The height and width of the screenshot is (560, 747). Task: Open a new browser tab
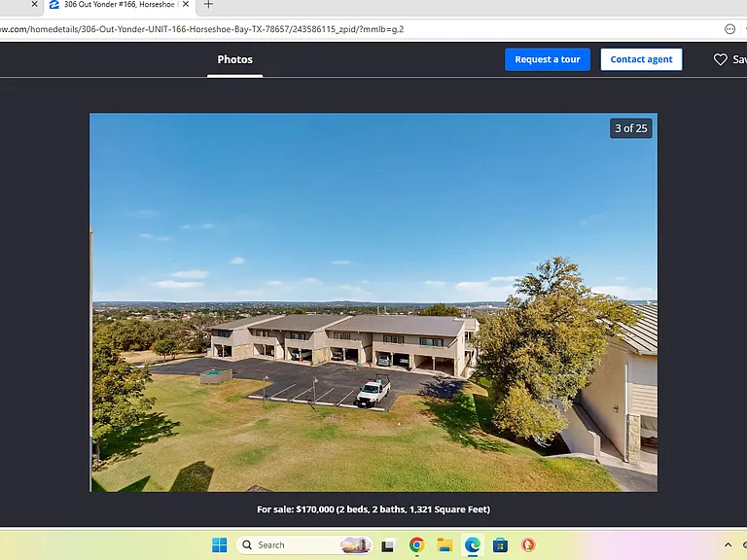click(208, 5)
